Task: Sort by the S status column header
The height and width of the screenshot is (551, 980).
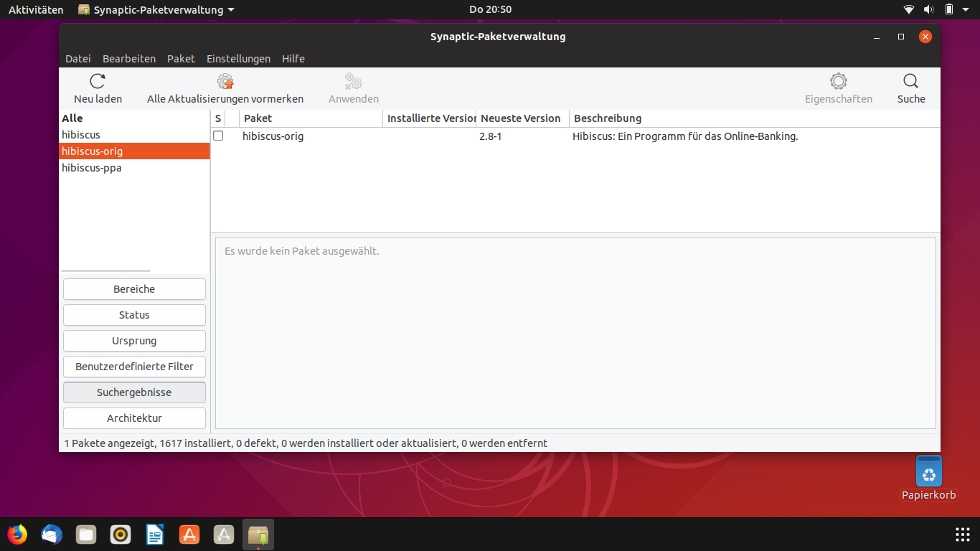Action: [218, 118]
